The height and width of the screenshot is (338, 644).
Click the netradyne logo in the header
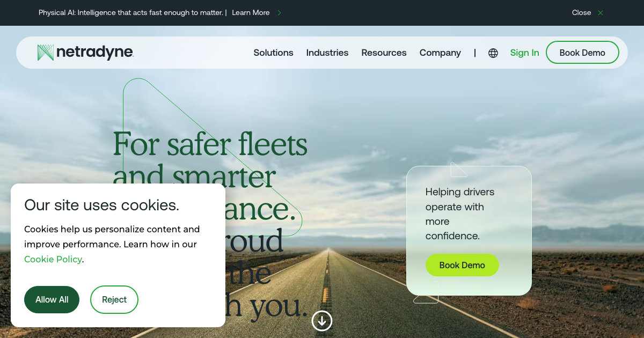click(x=85, y=53)
